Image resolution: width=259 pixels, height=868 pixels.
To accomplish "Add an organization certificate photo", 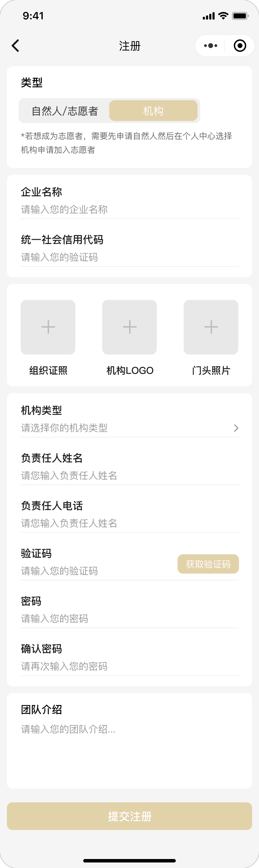I will tap(48, 327).
